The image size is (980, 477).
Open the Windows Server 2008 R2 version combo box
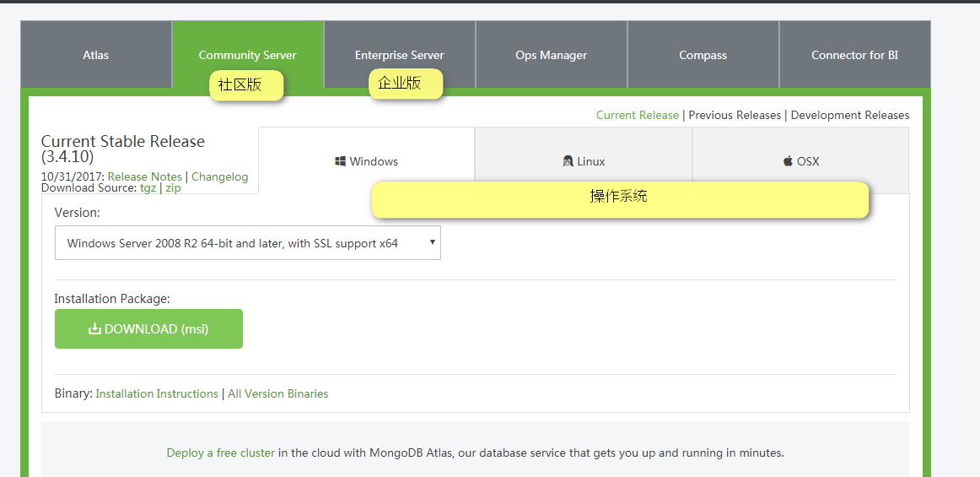[x=247, y=243]
